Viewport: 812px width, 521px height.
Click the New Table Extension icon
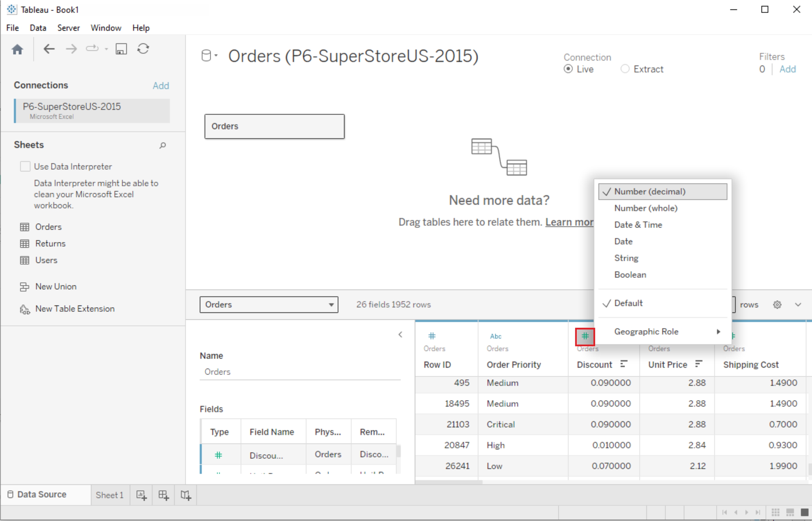coord(25,309)
